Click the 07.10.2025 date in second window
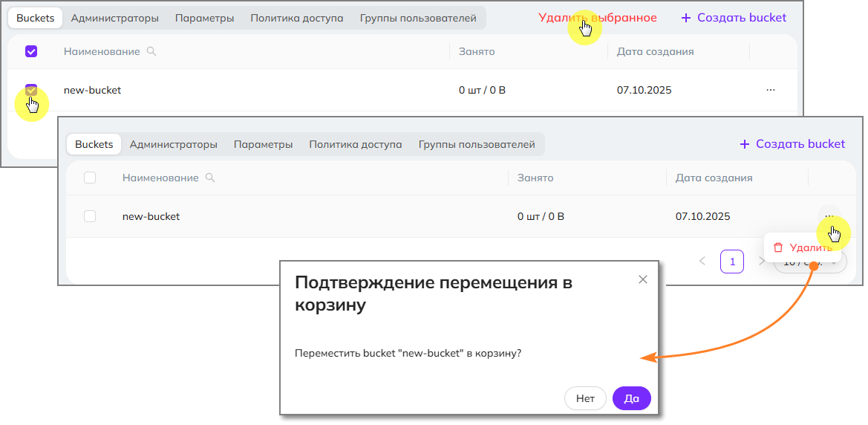The image size is (868, 425). pyautogui.click(x=703, y=216)
